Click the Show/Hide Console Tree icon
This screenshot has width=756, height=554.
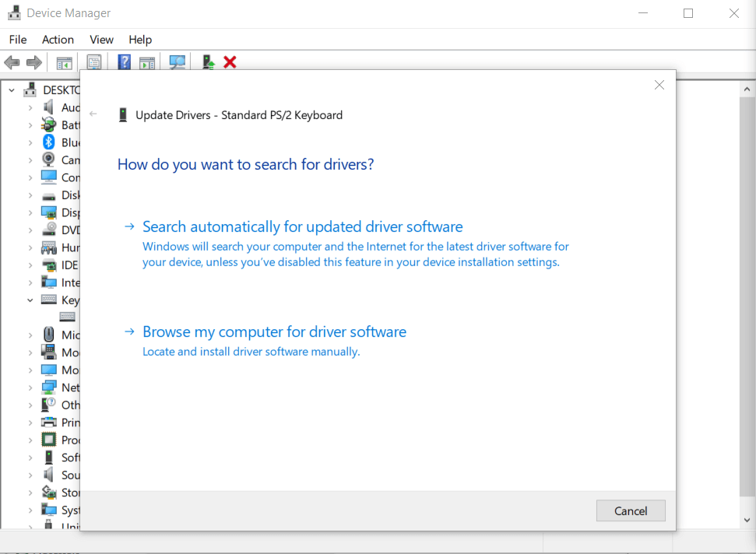pos(64,61)
